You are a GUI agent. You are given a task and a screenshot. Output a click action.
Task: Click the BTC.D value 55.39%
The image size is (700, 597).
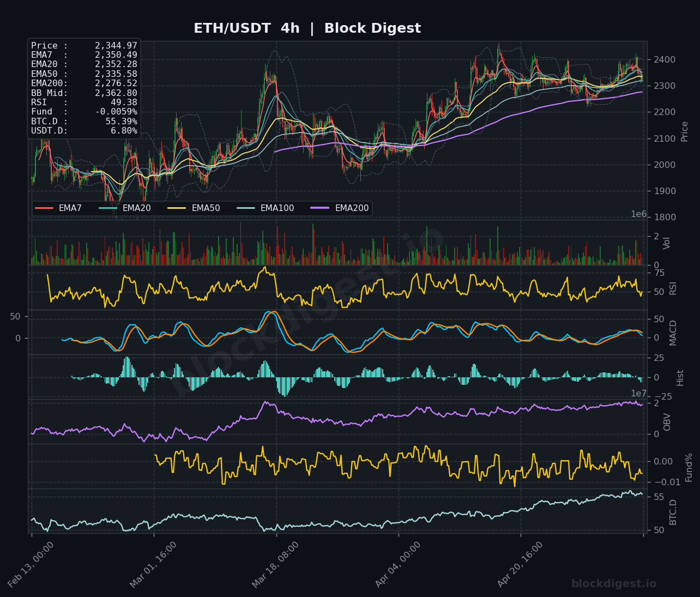coord(122,122)
